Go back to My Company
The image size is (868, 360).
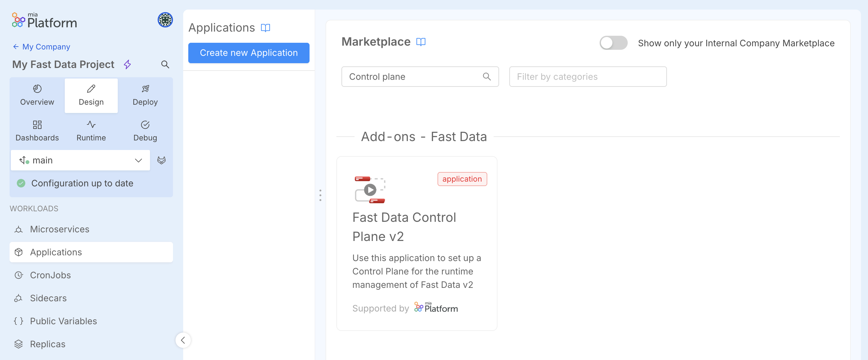click(41, 47)
